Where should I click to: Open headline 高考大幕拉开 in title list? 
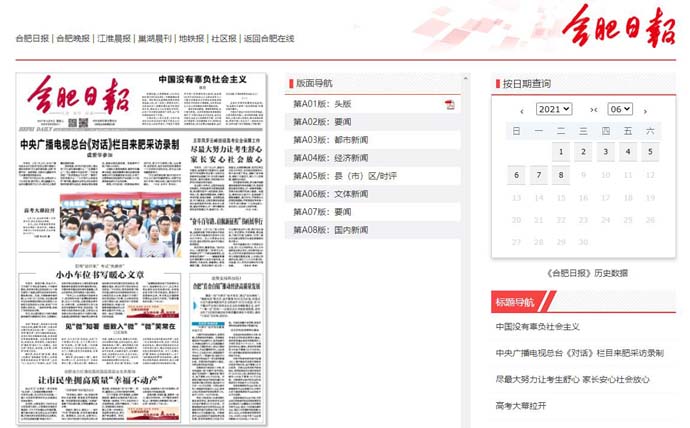click(x=521, y=406)
